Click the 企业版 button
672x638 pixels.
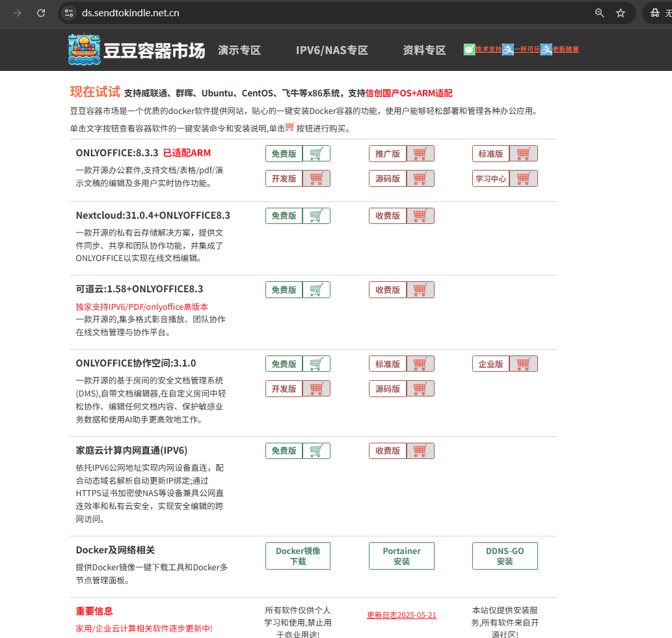(x=491, y=364)
